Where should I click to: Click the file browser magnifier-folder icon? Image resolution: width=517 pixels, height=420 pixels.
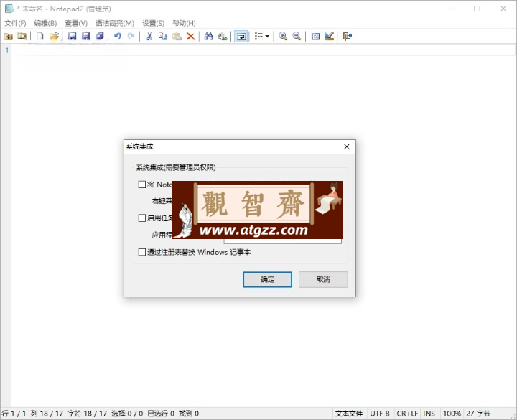[x=22, y=37]
